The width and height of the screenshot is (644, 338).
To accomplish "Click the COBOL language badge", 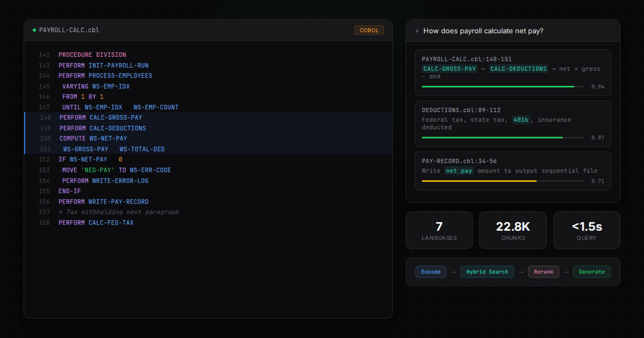I will click(x=369, y=30).
